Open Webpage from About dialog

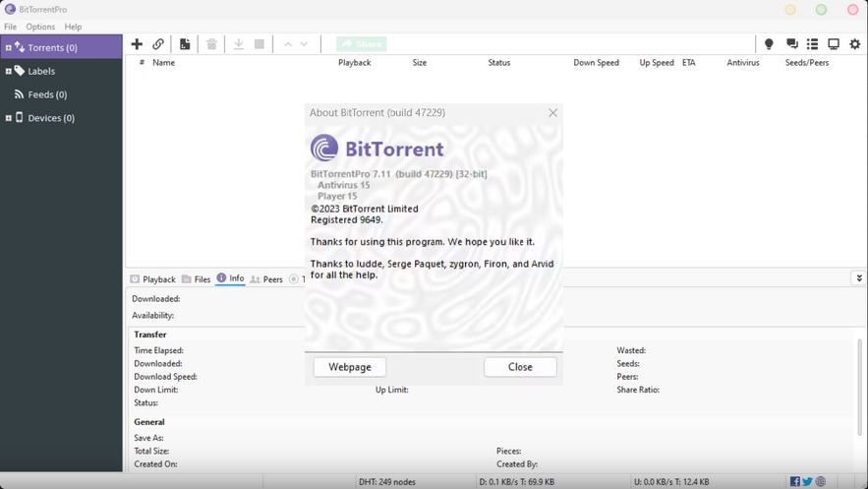350,367
